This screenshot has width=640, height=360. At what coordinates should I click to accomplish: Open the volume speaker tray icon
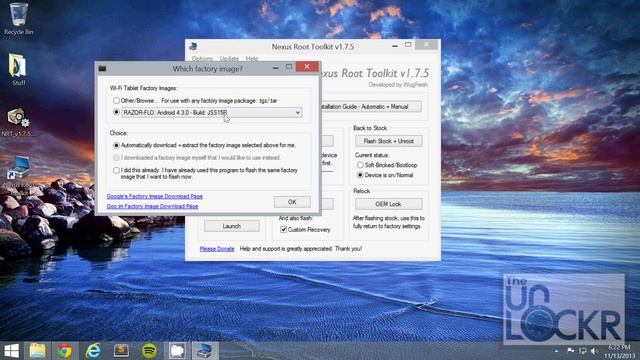[594, 351]
